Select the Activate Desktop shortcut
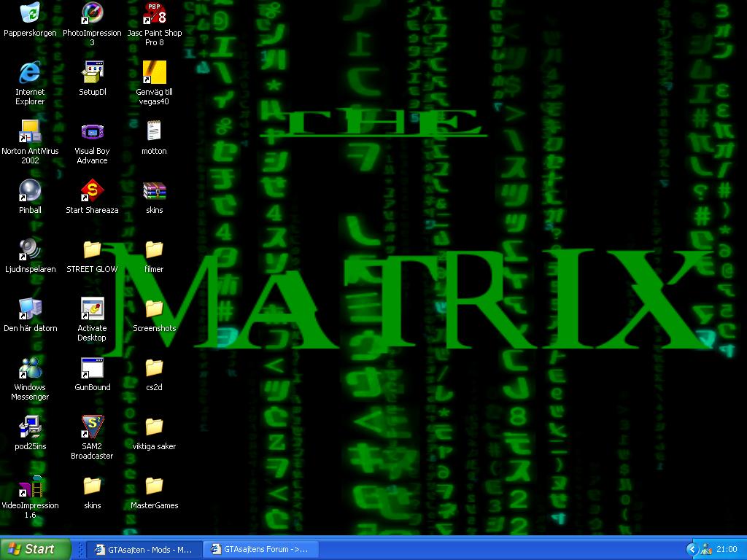Screen dimensions: 747x560 tap(92, 308)
